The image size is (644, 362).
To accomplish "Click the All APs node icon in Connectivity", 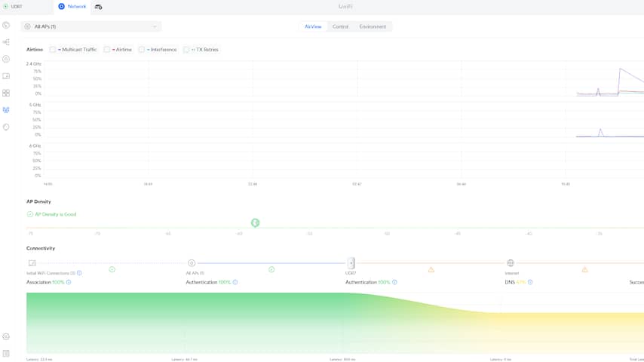I will click(x=192, y=263).
